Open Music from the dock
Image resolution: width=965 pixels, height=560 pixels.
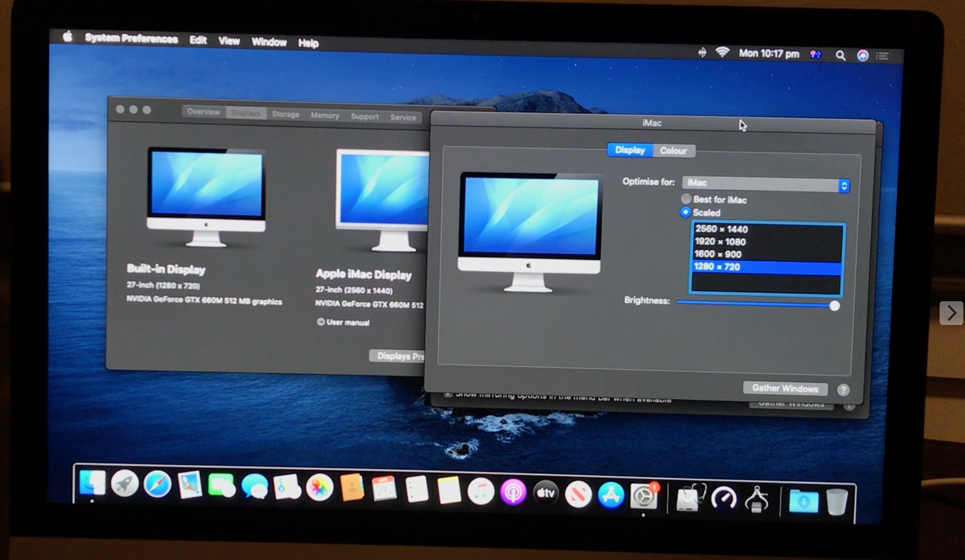[481, 491]
